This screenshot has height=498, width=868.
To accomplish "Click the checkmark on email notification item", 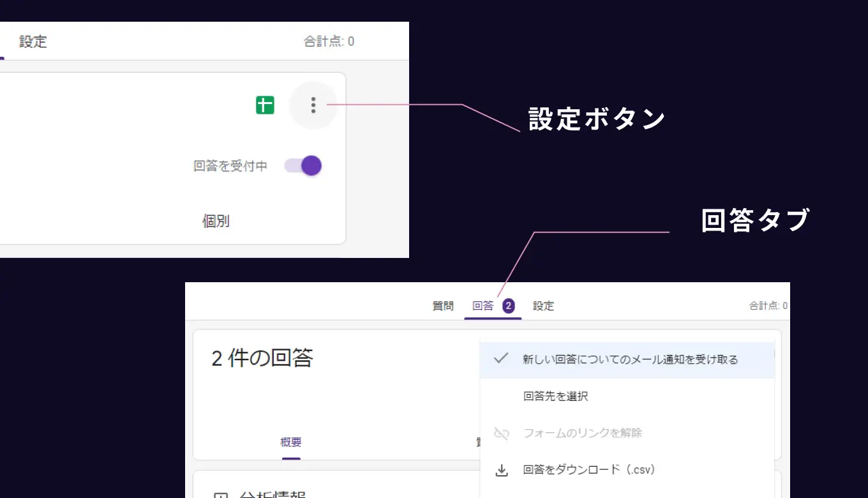I will tap(502, 359).
